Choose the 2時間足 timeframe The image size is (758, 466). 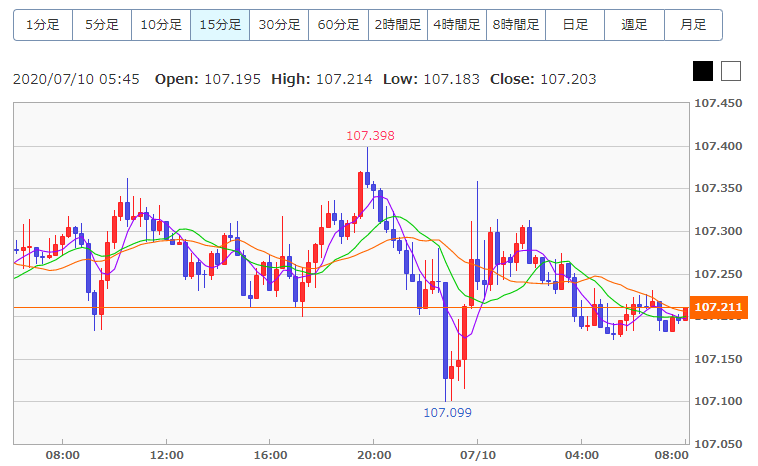click(x=397, y=25)
